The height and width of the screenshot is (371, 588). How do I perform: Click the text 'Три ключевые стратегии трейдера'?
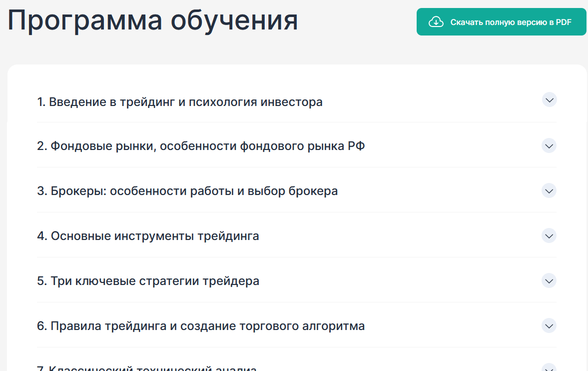click(148, 280)
